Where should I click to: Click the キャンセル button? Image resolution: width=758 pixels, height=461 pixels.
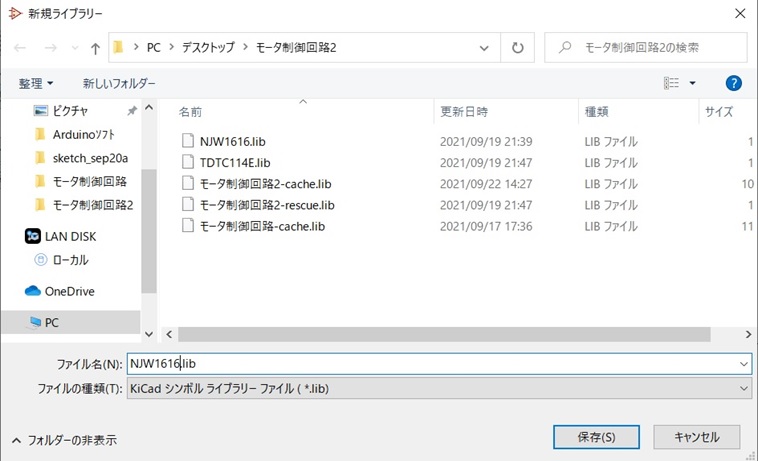[x=696, y=437]
